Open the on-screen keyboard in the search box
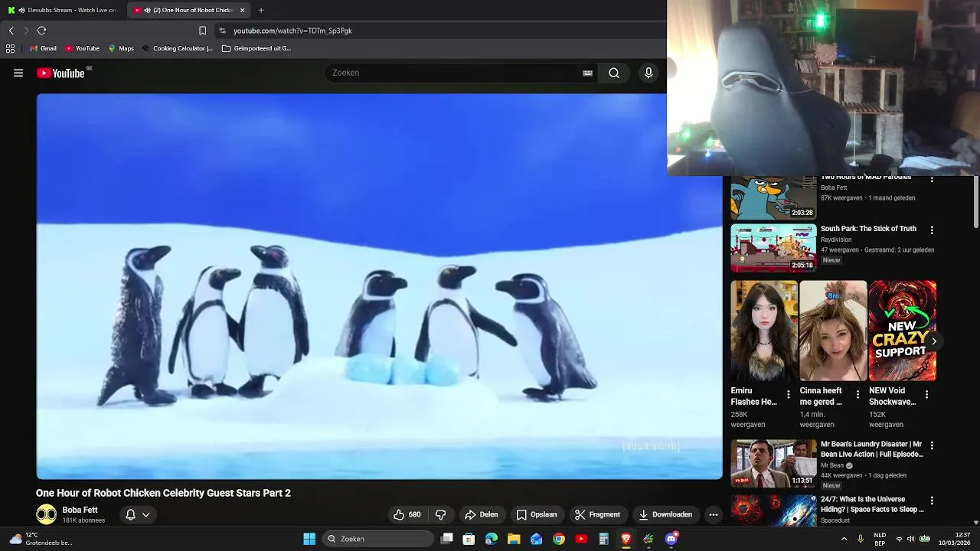Viewport: 980px width, 551px height. tap(587, 73)
